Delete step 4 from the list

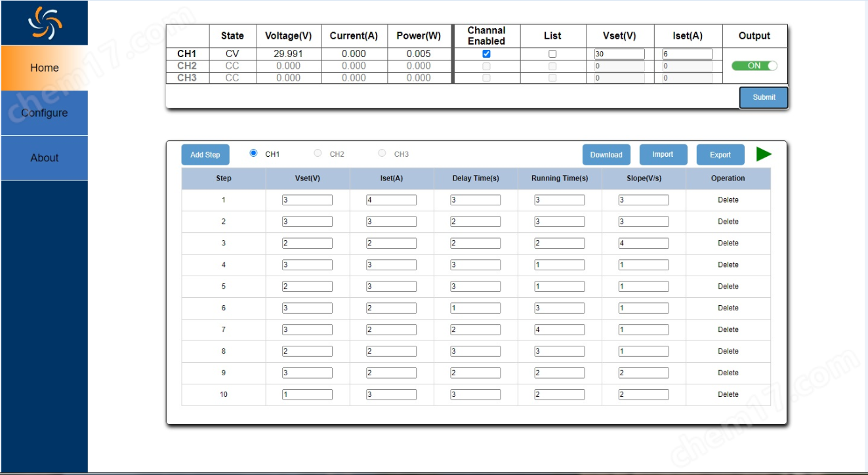pos(728,265)
